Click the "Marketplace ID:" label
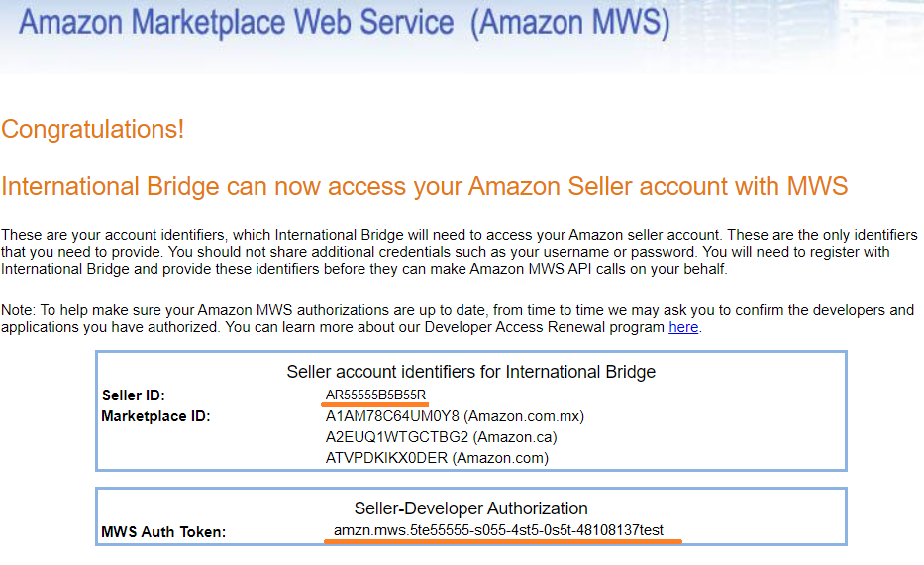 tap(155, 416)
